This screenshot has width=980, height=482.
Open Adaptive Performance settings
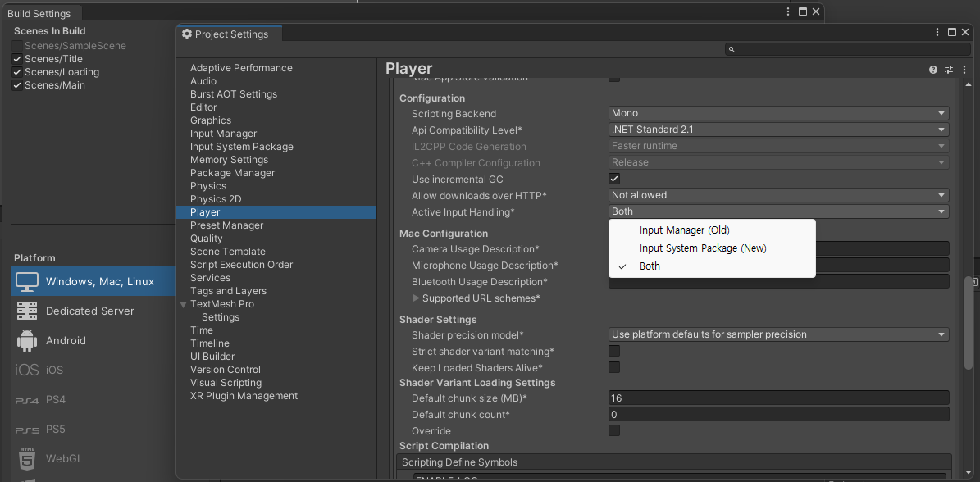coord(241,67)
